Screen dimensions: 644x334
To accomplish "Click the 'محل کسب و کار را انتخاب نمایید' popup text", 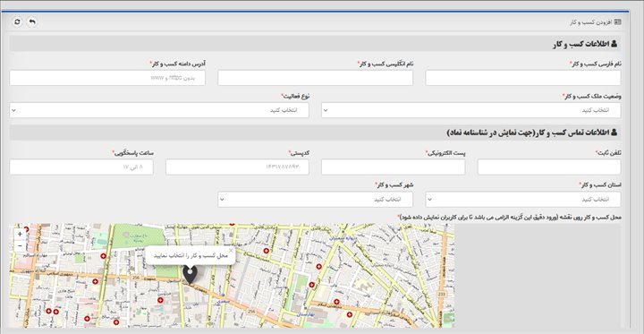I will [191, 256].
